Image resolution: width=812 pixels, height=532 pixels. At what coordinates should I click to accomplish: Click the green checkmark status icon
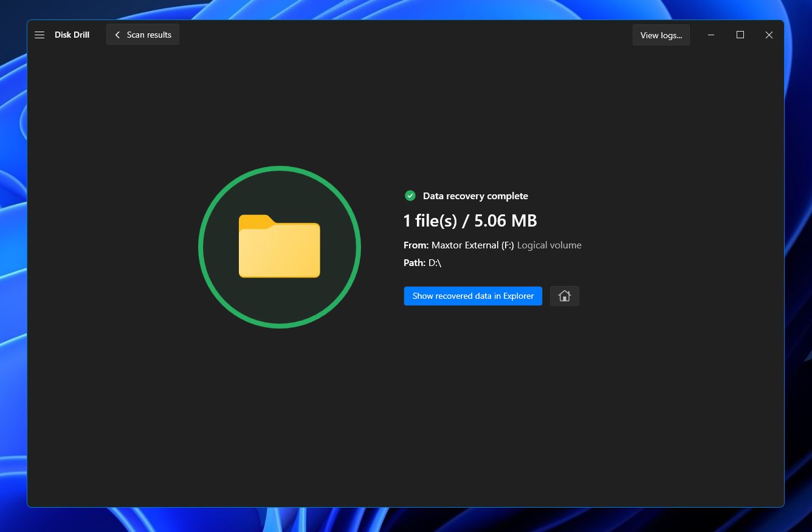tap(410, 196)
